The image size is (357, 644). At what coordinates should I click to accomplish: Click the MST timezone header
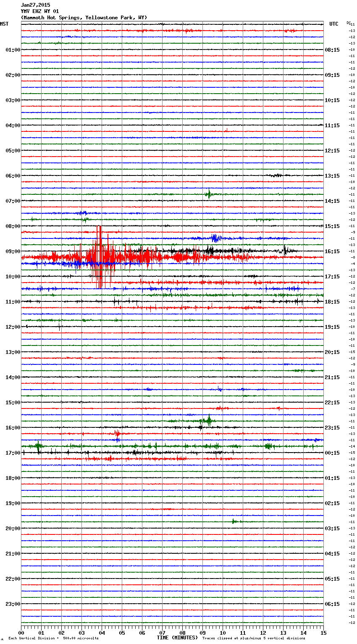[4, 24]
